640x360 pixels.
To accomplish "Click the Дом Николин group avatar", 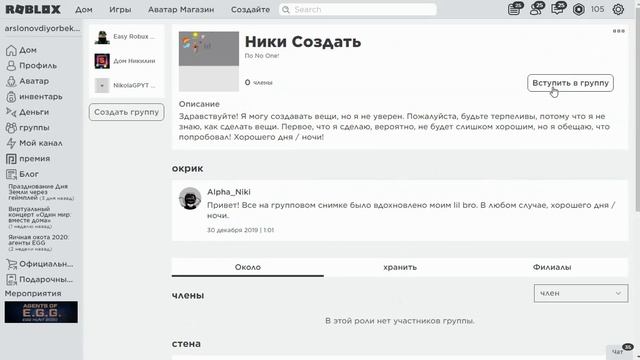I will click(x=102, y=61).
